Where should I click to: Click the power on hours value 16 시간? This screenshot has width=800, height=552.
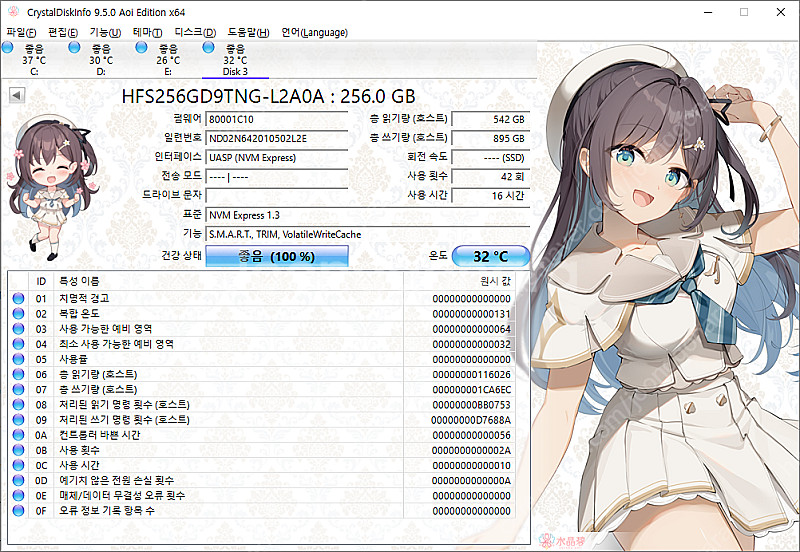491,196
